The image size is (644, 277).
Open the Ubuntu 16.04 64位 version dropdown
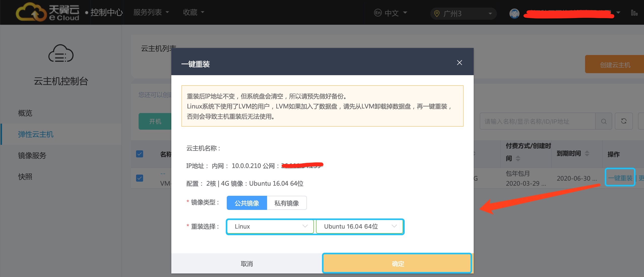[360, 226]
